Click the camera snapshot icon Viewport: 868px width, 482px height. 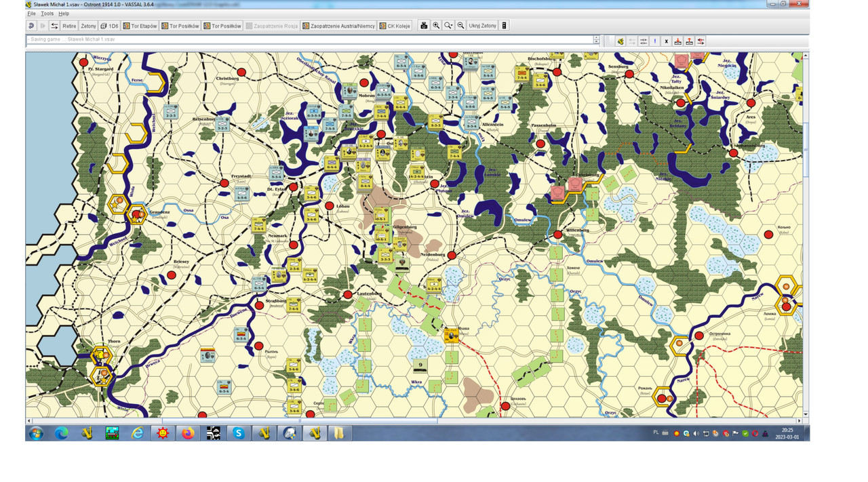424,26
